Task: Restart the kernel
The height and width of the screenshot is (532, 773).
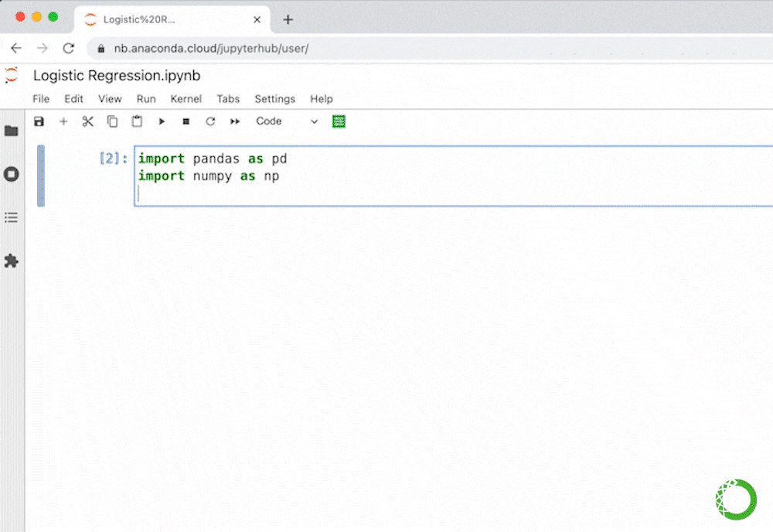Action: pyautogui.click(x=210, y=121)
